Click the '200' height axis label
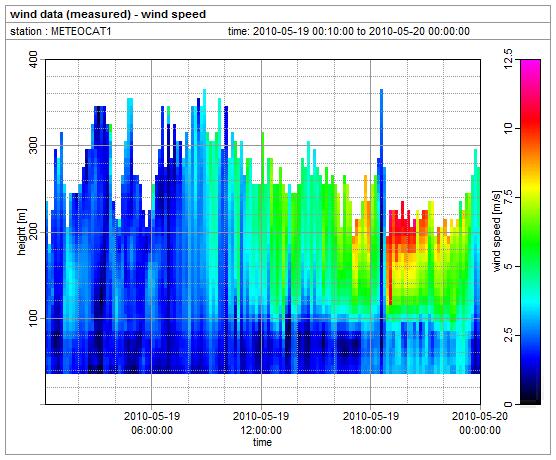The width and height of the screenshot is (556, 460). pyautogui.click(x=32, y=232)
